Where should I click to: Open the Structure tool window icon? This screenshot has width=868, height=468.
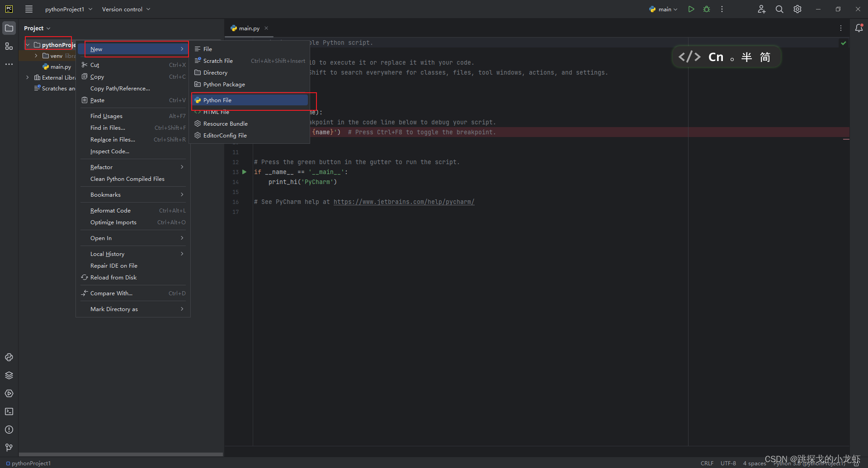[9, 46]
